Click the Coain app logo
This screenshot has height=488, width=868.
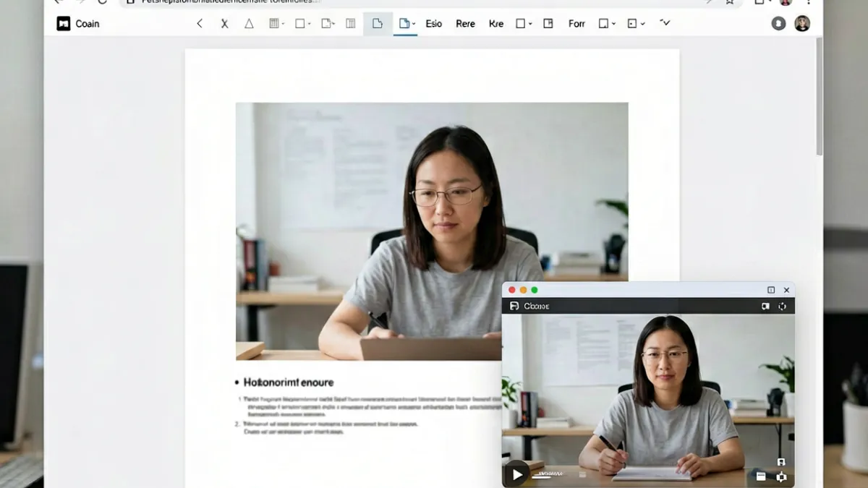(64, 24)
